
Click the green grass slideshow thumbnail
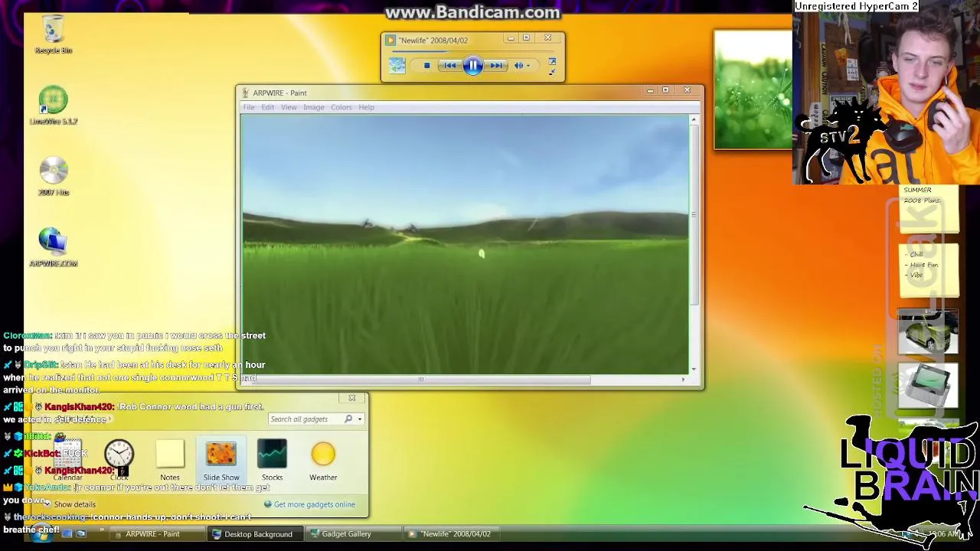(x=753, y=90)
